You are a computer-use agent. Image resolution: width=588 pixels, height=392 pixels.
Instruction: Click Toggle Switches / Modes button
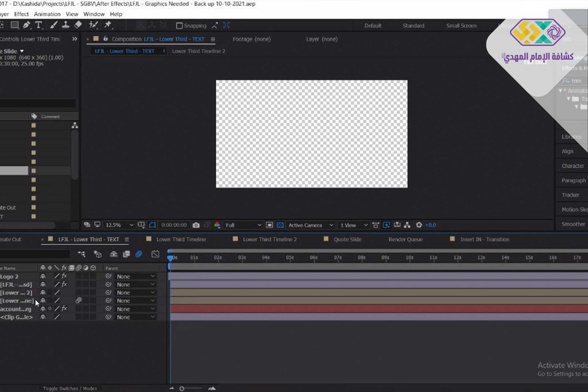point(70,388)
